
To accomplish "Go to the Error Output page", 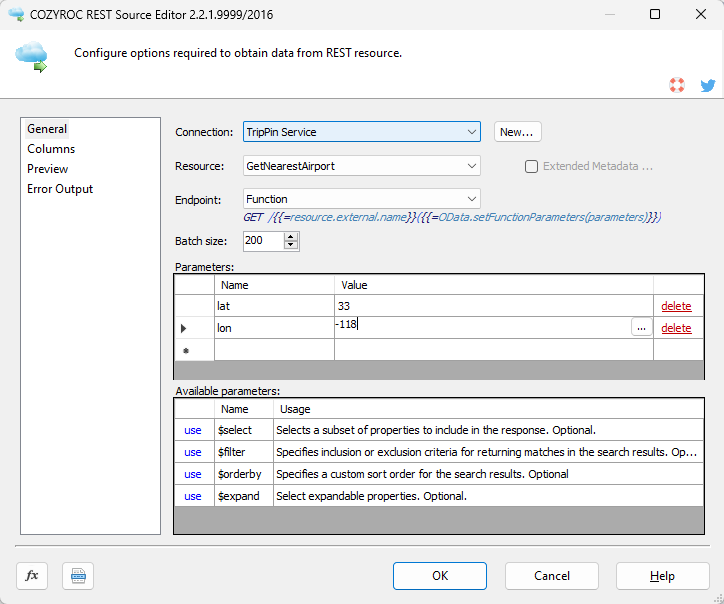I will (60, 189).
